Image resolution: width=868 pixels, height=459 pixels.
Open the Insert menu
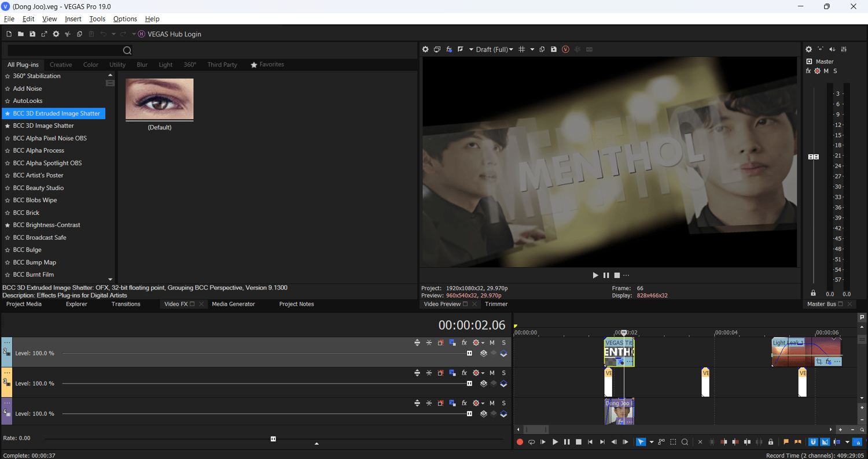coord(73,19)
